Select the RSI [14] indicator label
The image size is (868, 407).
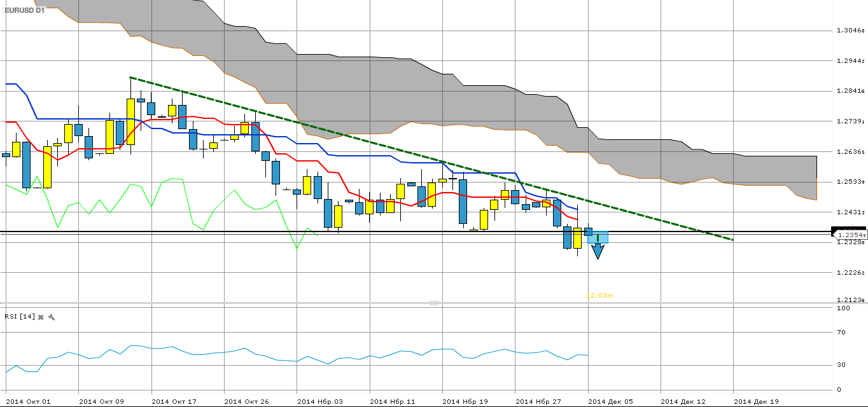tap(19, 317)
